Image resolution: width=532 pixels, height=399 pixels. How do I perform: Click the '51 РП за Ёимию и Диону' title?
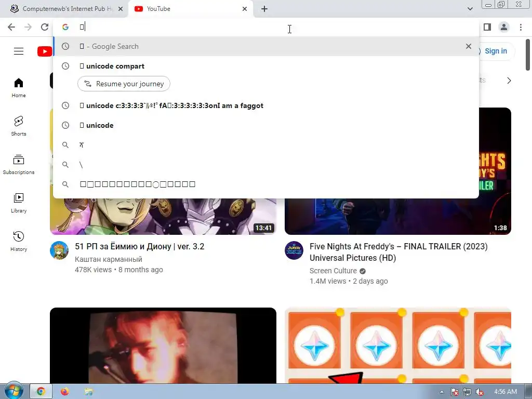[x=139, y=247]
